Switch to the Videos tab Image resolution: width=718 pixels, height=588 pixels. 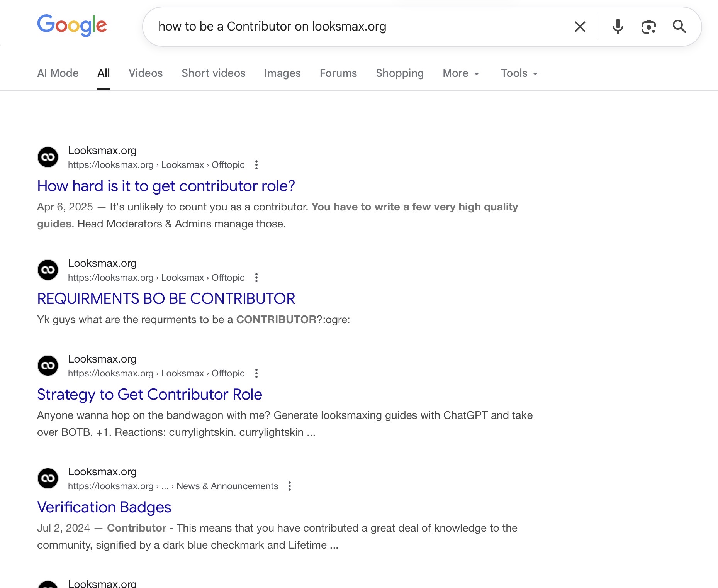tap(146, 73)
